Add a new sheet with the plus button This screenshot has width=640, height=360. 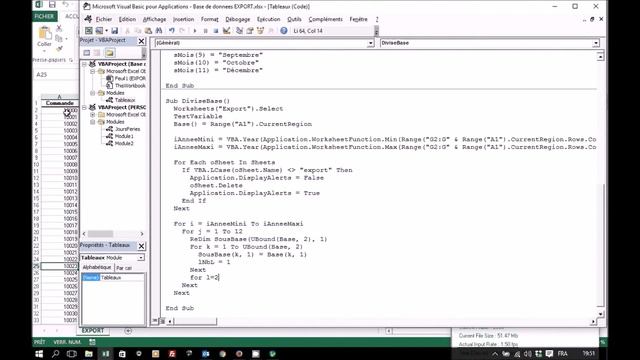point(128,331)
